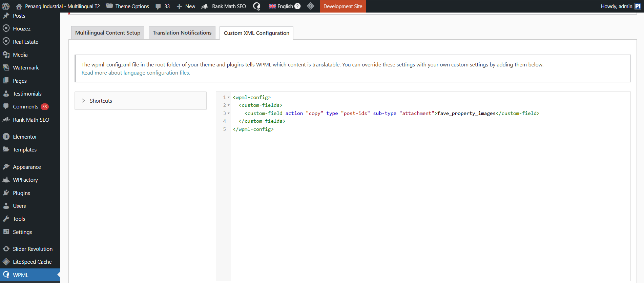Open Elementor from the sidebar menu
644x283 pixels.
point(25,137)
